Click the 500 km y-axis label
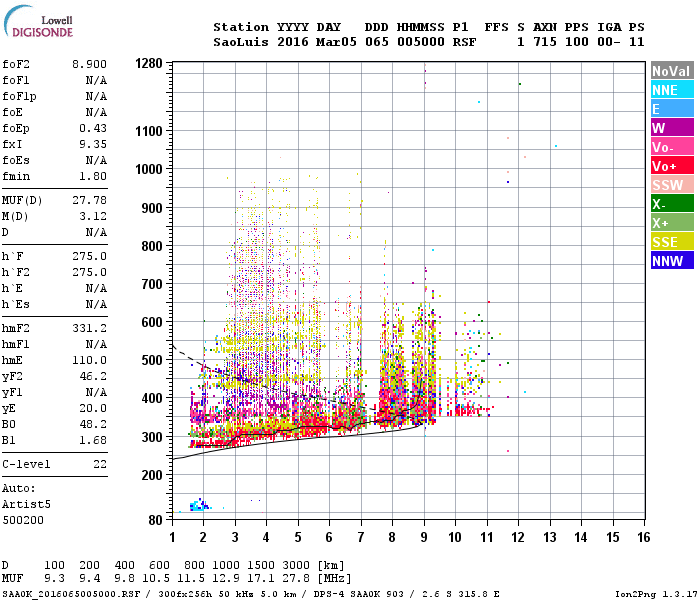The width and height of the screenshot is (700, 600). pyautogui.click(x=152, y=360)
